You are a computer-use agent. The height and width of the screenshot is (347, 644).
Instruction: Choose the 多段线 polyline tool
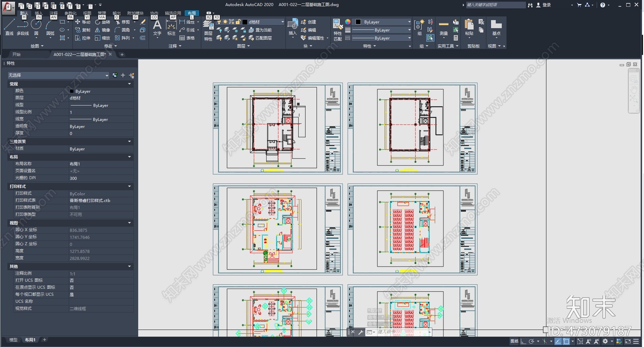23,27
